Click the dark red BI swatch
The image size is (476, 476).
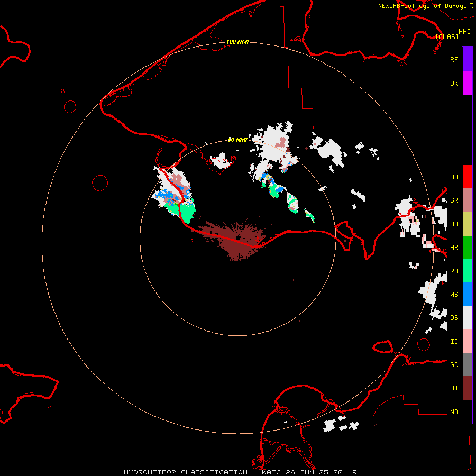[x=467, y=388]
